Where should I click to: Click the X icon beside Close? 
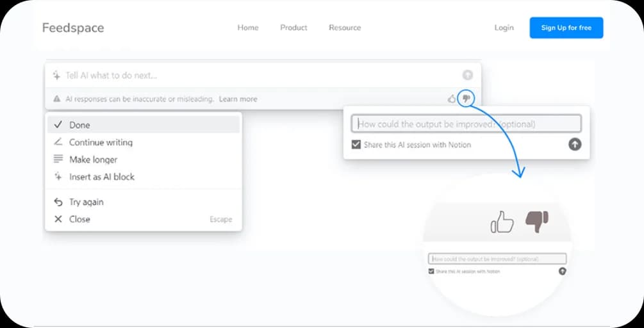(x=58, y=219)
